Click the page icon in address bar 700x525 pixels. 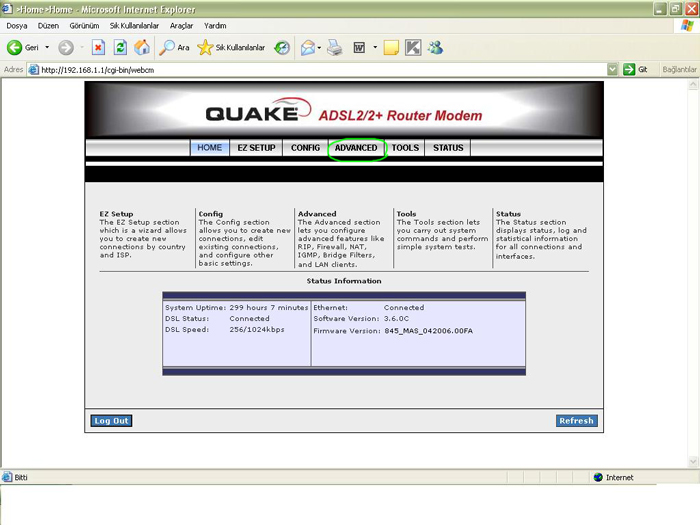point(33,70)
